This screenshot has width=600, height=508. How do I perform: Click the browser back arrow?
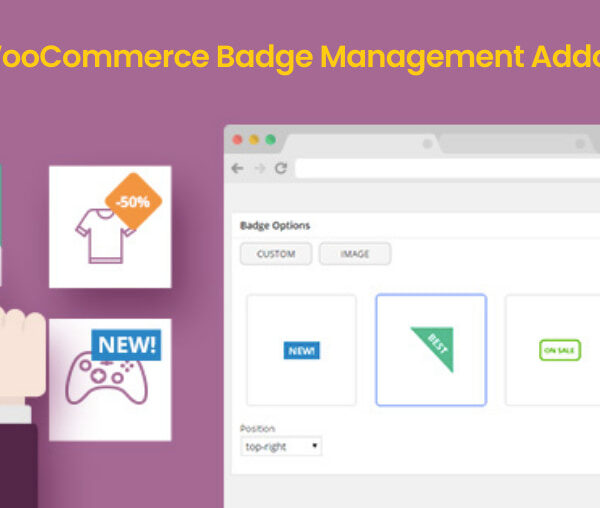(238, 168)
